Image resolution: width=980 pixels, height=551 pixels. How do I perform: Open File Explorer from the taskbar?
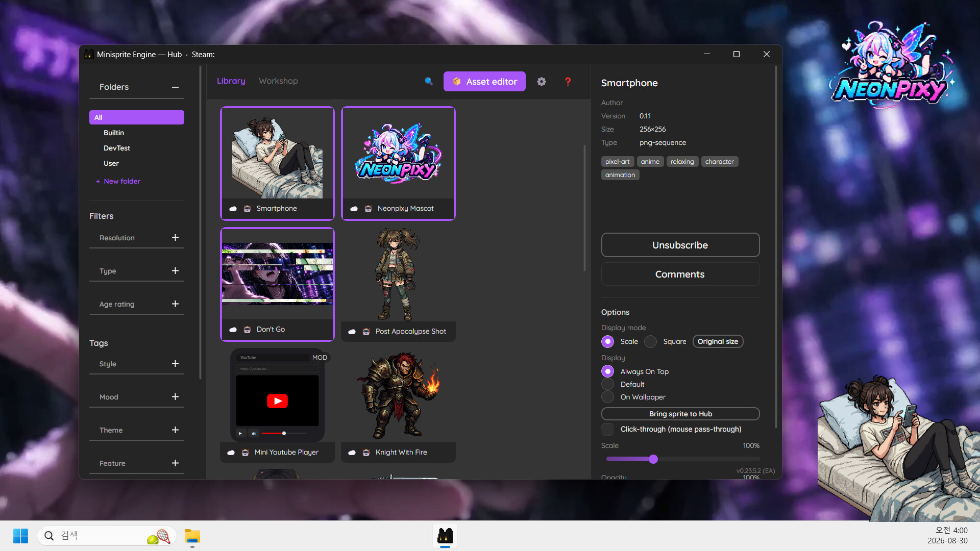192,536
